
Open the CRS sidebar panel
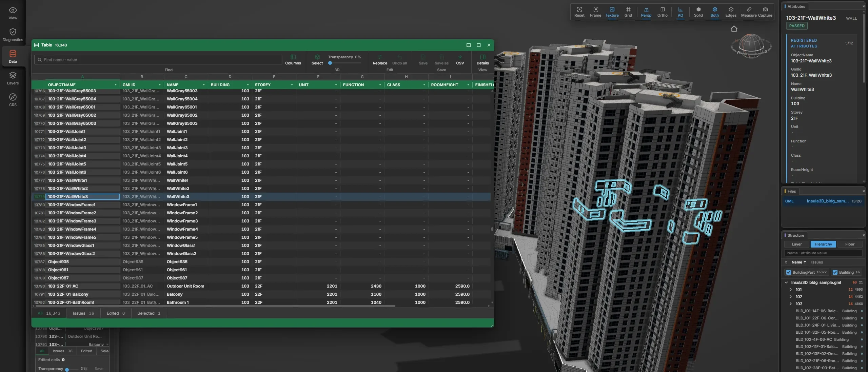point(13,100)
